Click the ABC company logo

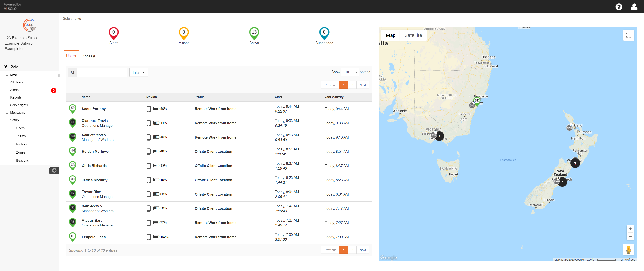coord(30,25)
